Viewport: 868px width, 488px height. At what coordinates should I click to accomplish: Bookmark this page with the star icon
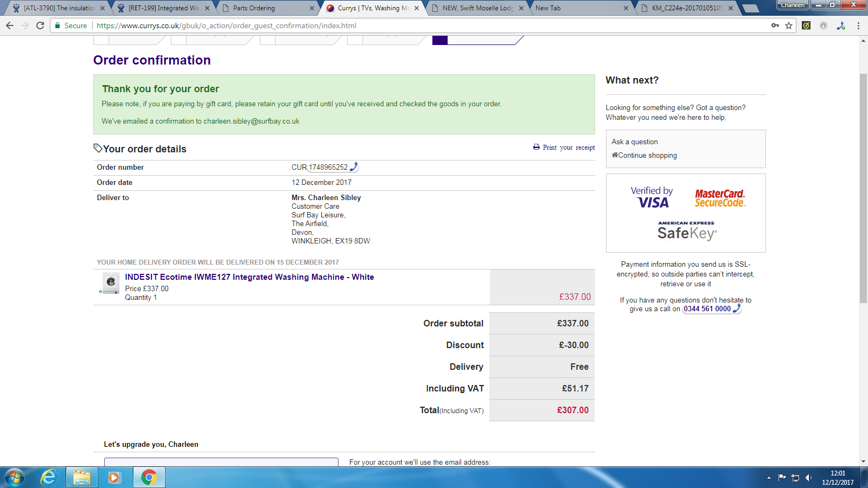pos(789,25)
